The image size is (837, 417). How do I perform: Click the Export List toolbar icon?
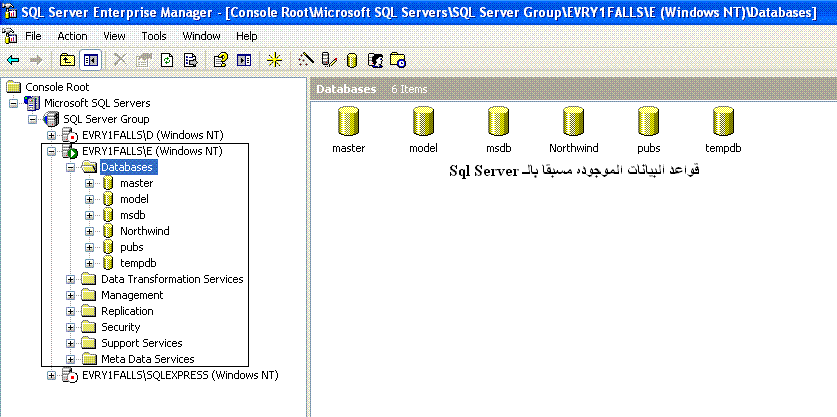pyautogui.click(x=191, y=60)
